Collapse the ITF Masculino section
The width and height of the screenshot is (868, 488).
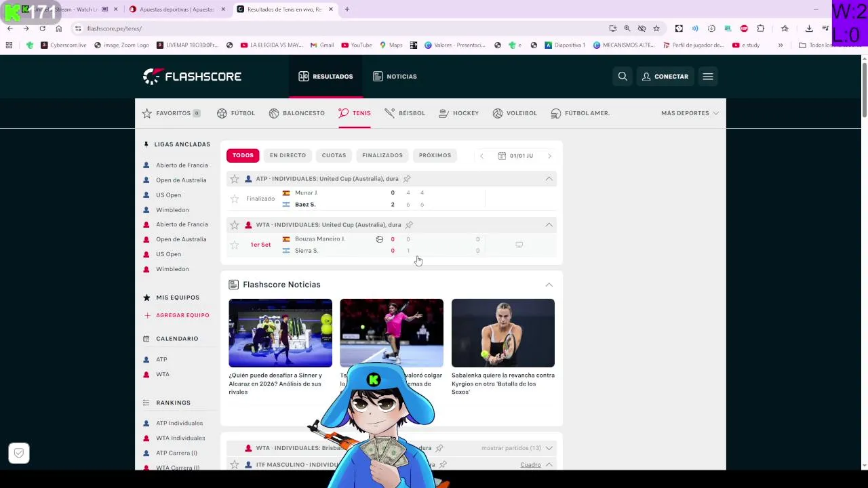[549, 465]
